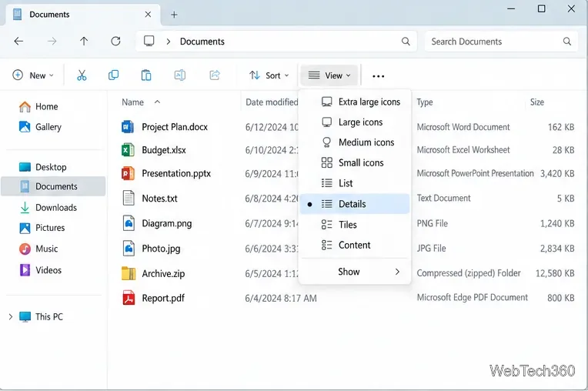Choose Small icons view

click(x=355, y=162)
